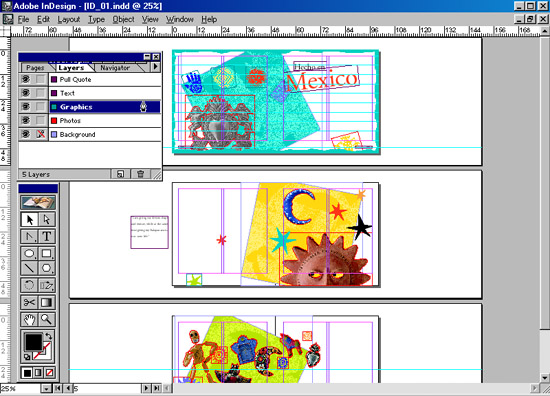Select the Line tool
Viewport: 550px width, 396px height.
click(29, 268)
